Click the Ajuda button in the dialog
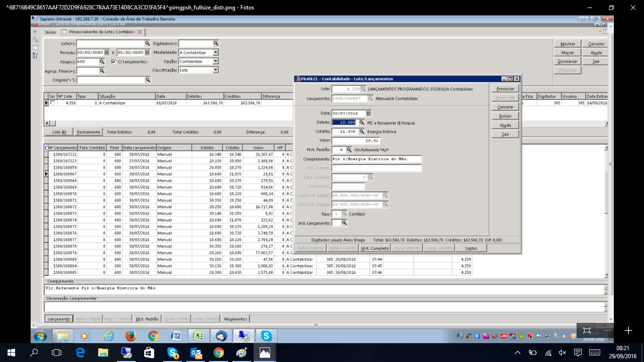The width and height of the screenshot is (644, 362). (505, 125)
